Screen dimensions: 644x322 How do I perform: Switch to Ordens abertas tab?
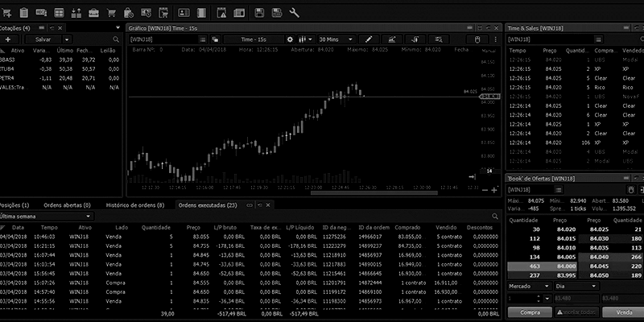(67, 205)
